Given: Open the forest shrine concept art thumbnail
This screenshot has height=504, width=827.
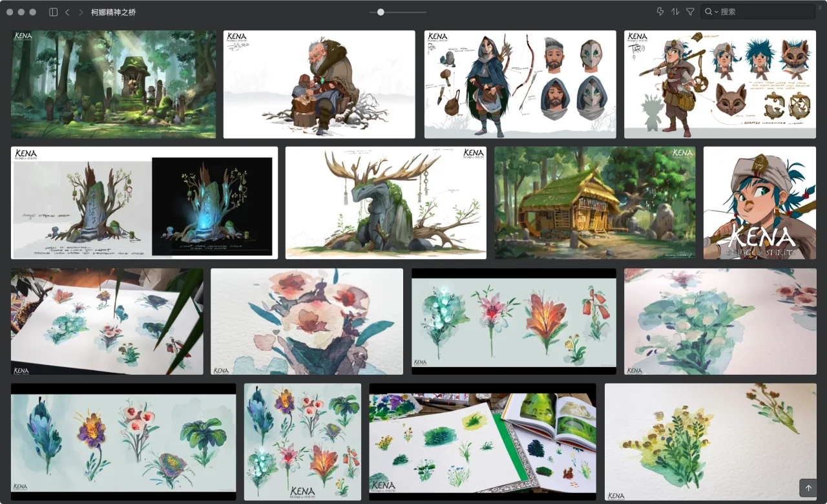Looking at the screenshot, I should click(x=114, y=85).
